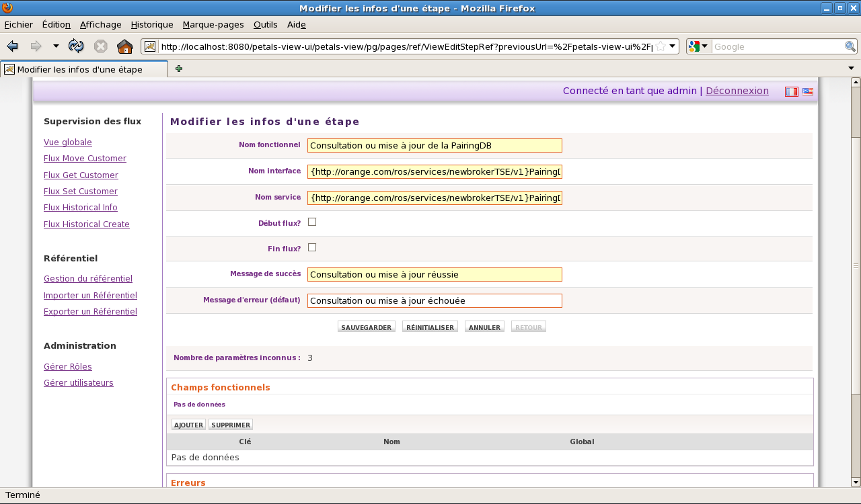This screenshot has width=861, height=504.
Task: Open the back/forward history dropdown arrow
Action: point(56,46)
